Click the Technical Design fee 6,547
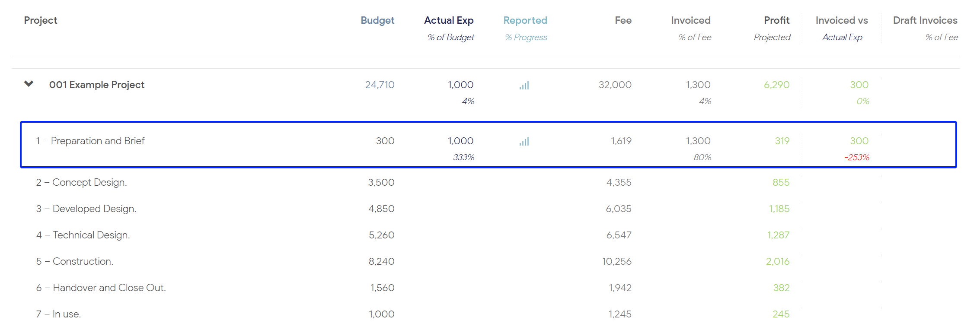 [619, 235]
